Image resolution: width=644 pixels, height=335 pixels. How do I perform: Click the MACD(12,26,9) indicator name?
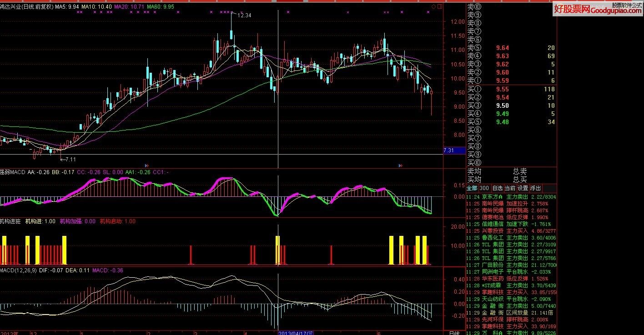coord(18,270)
